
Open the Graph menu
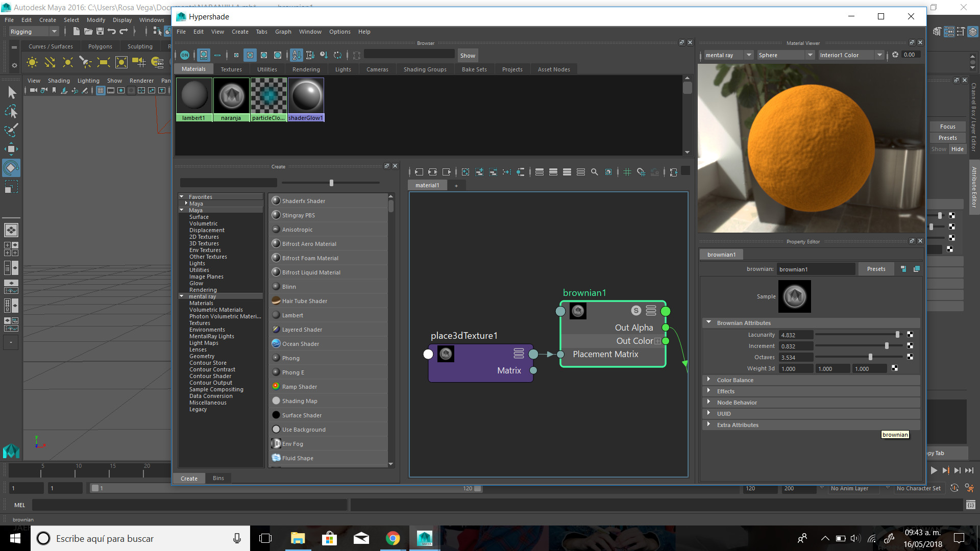283,32
